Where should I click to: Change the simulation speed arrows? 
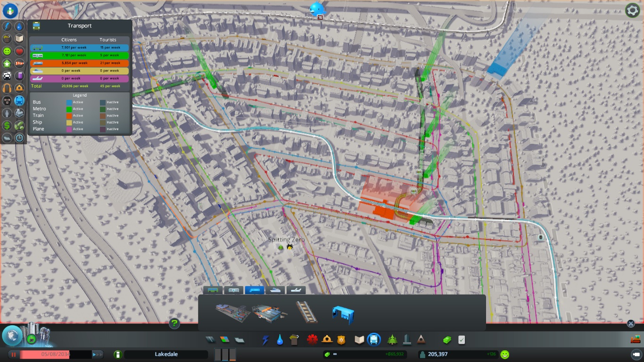pos(98,354)
